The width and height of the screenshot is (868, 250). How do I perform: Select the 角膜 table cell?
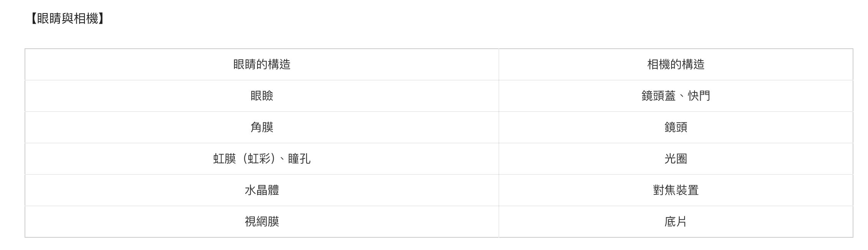click(x=262, y=127)
